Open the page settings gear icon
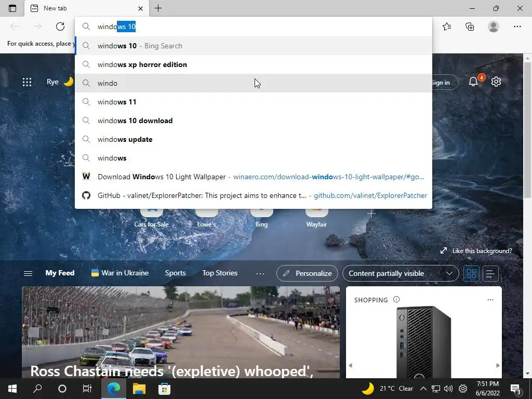Viewport: 532px width, 399px height. pos(496,82)
